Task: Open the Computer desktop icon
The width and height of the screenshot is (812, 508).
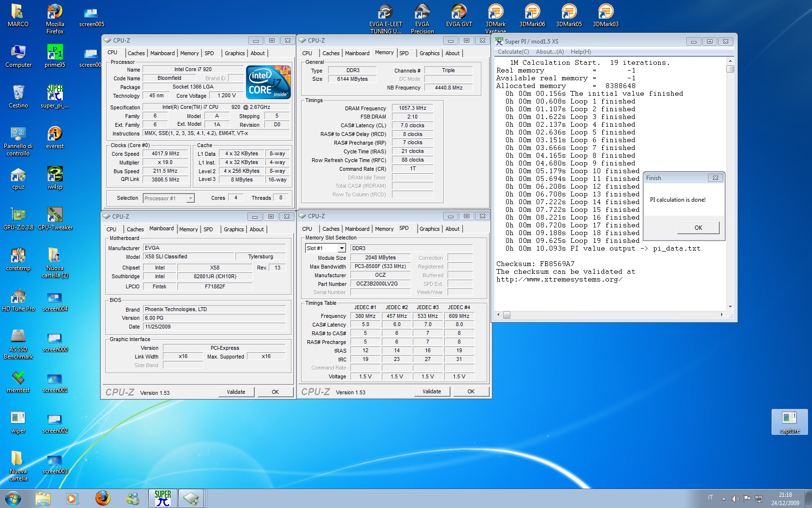Action: click(x=18, y=56)
